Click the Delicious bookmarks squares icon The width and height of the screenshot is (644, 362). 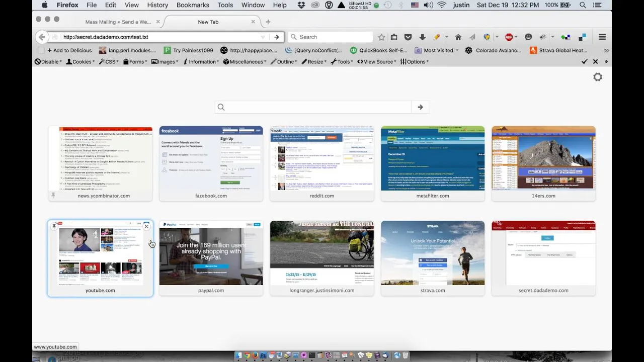582,37
